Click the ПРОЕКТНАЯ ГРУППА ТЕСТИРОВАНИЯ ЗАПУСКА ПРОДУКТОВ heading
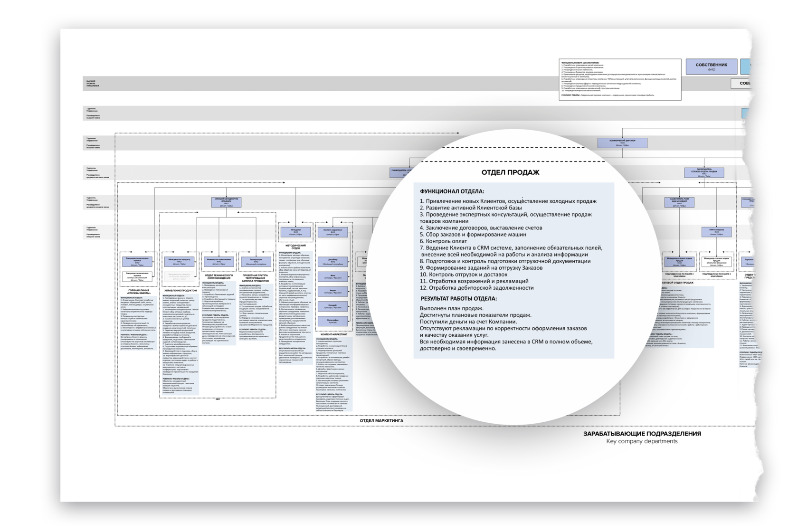Screen dimensions: 798x532 (x=256, y=278)
